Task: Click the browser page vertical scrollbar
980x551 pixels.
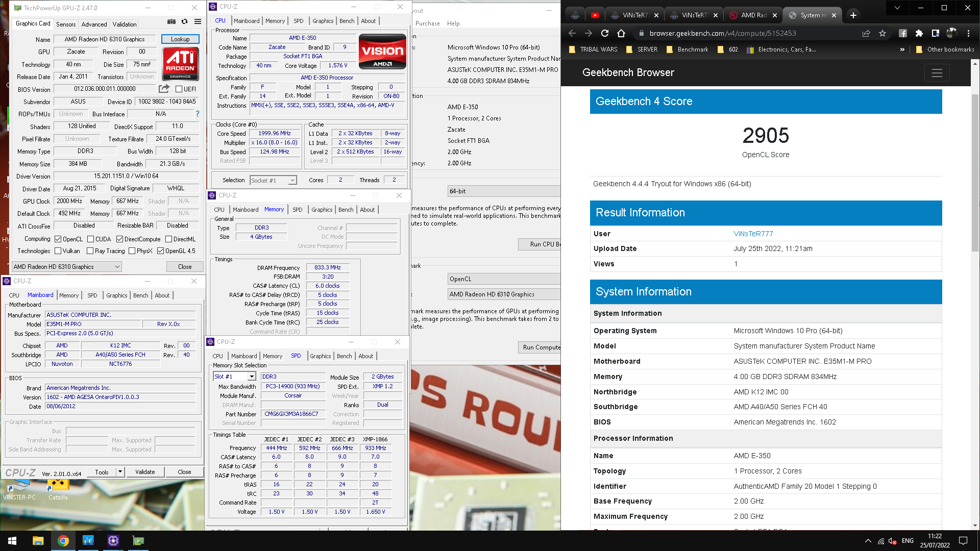Action: [x=975, y=173]
